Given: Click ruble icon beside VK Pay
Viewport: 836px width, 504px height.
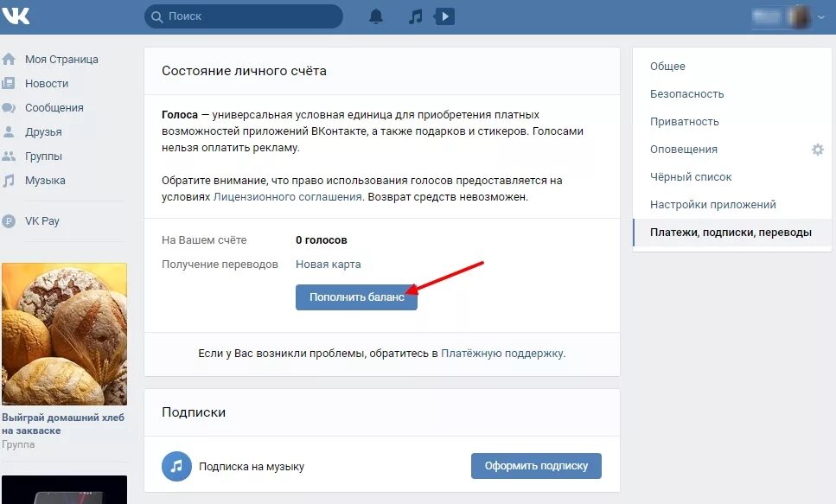Looking at the screenshot, I should coord(9,220).
